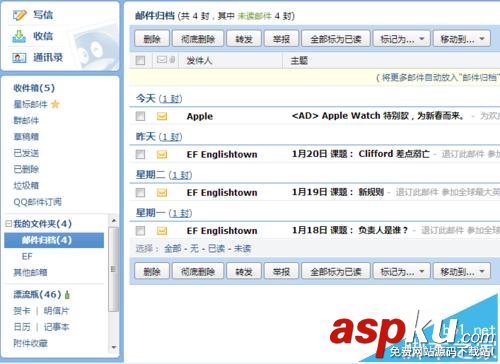The width and height of the screenshot is (500, 364).
Task: Open 收件箱(5) folder
Action: point(34,88)
